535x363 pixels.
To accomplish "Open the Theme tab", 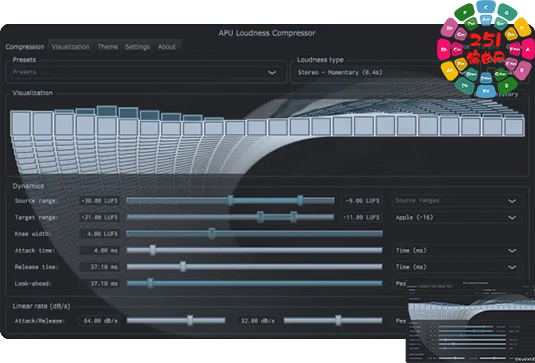I will [107, 47].
